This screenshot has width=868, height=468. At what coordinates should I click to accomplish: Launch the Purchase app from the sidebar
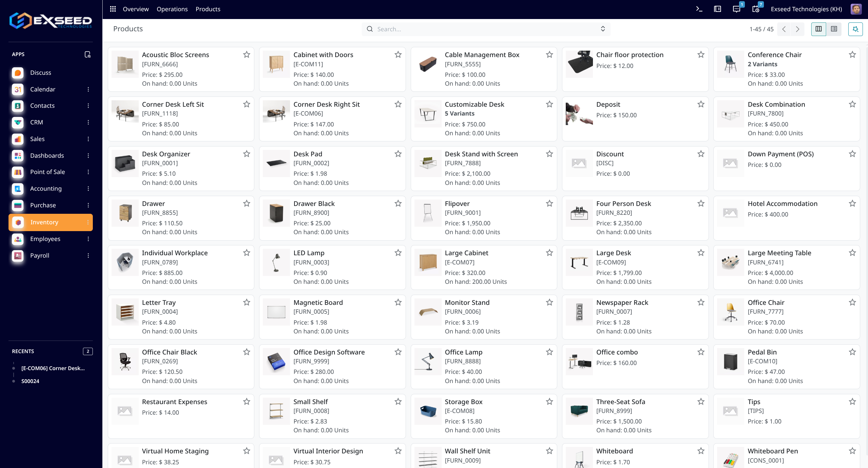[43, 205]
